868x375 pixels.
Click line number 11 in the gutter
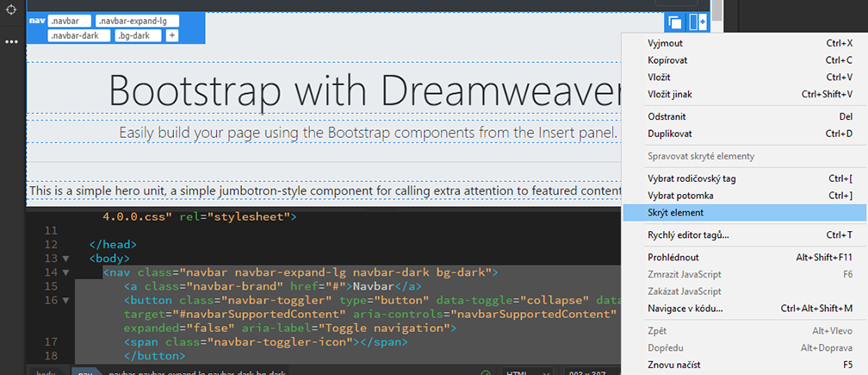[x=52, y=230]
